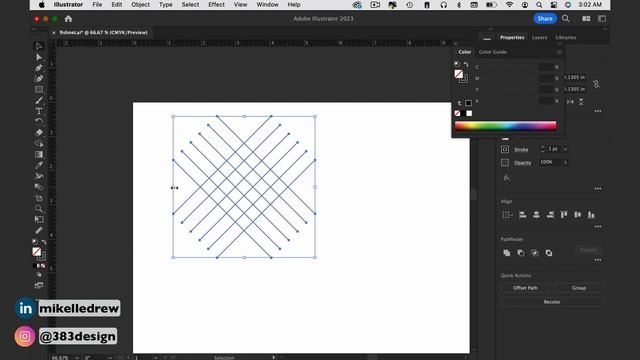
Task: Open Color panel options menu
Action: coord(559,52)
